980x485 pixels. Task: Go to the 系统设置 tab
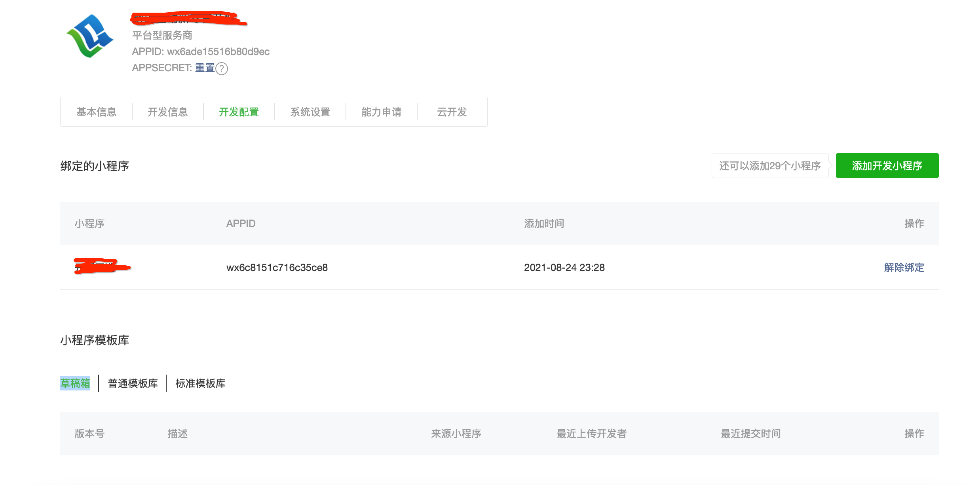[310, 112]
